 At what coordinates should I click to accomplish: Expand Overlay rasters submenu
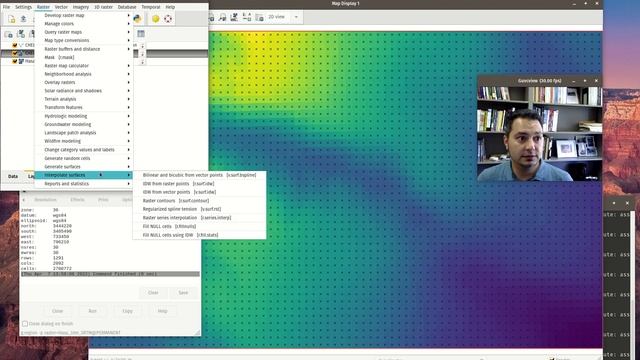pyautogui.click(x=84, y=82)
